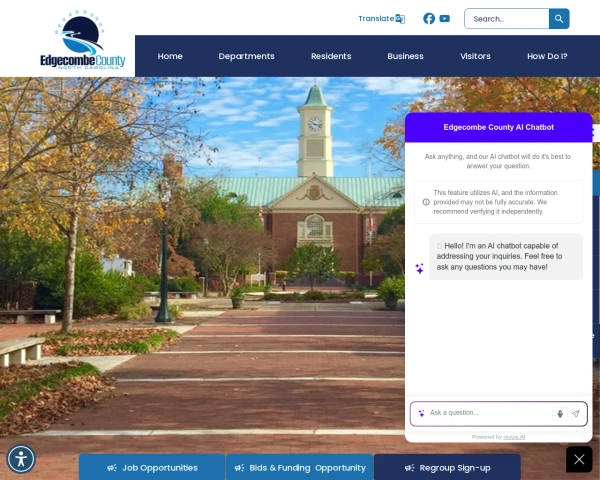Select the Visitors navigation item
Viewport: 600px width, 480px height.
coord(475,56)
